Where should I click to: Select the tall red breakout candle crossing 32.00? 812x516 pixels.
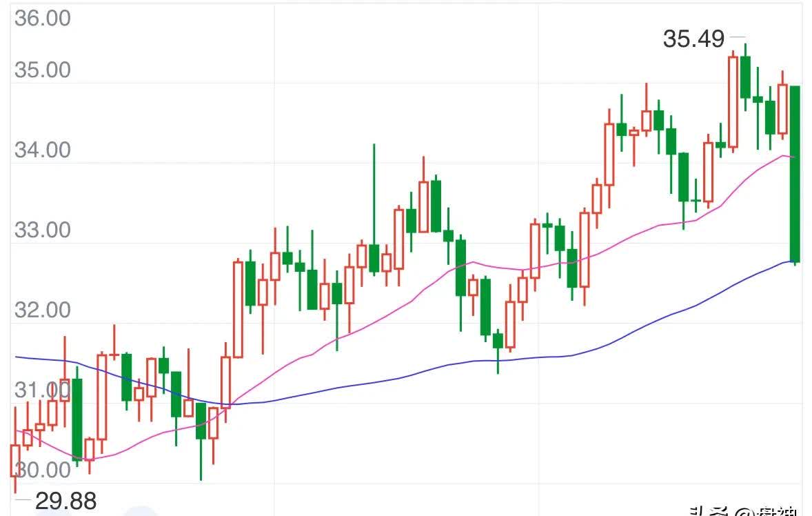pyautogui.click(x=238, y=308)
